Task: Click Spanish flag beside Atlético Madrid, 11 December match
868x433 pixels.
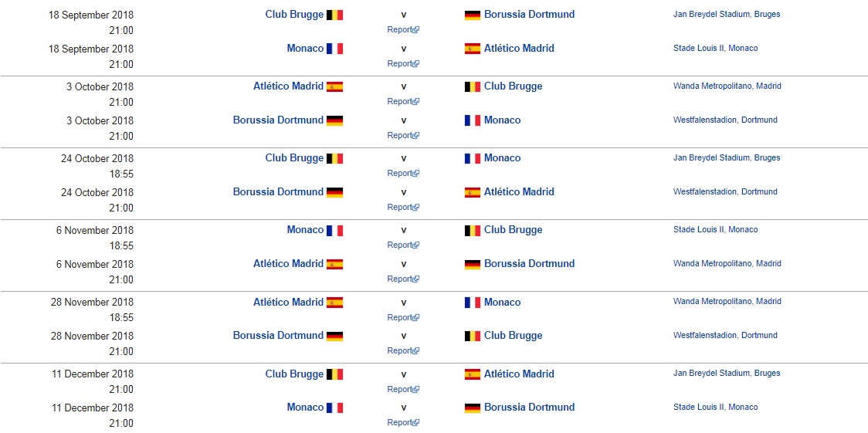Action: click(473, 374)
